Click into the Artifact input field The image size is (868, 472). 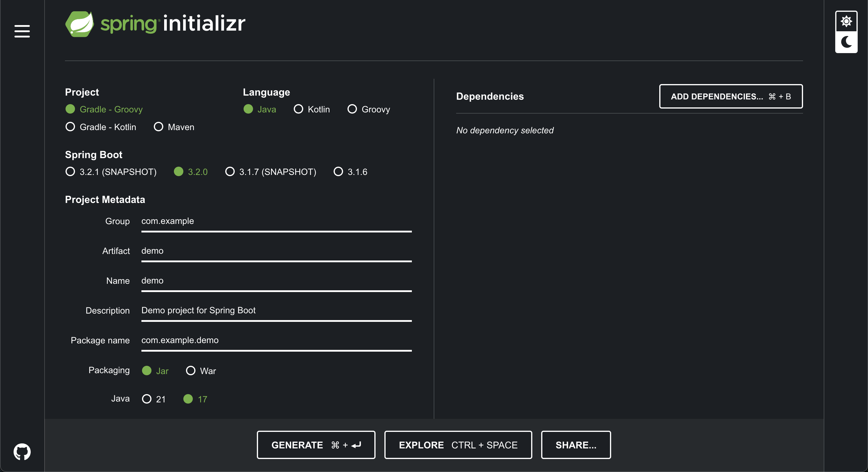(x=276, y=251)
